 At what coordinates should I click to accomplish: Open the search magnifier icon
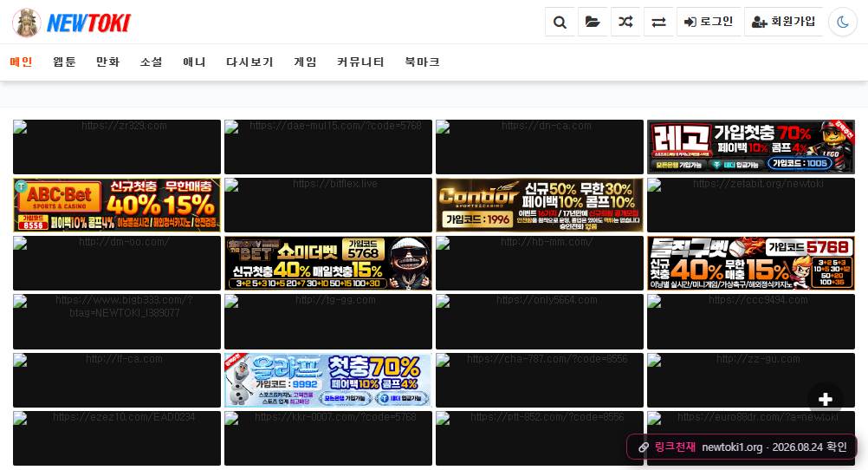coord(560,23)
